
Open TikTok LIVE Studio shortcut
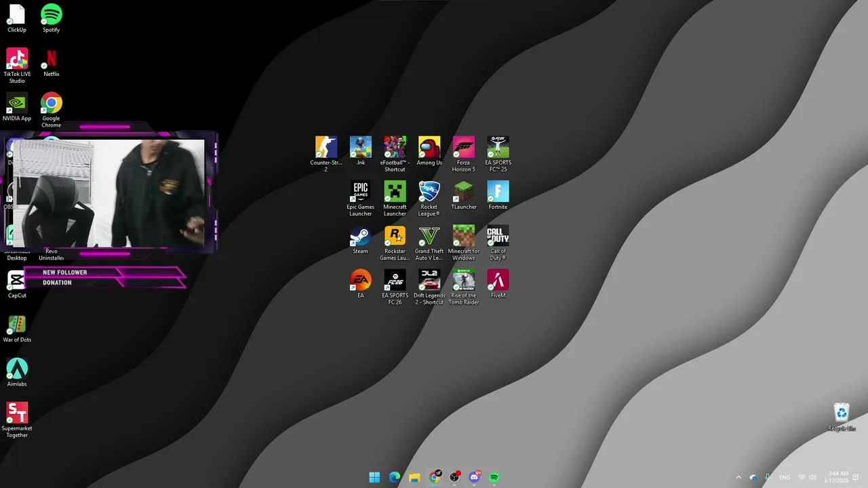[x=17, y=66]
